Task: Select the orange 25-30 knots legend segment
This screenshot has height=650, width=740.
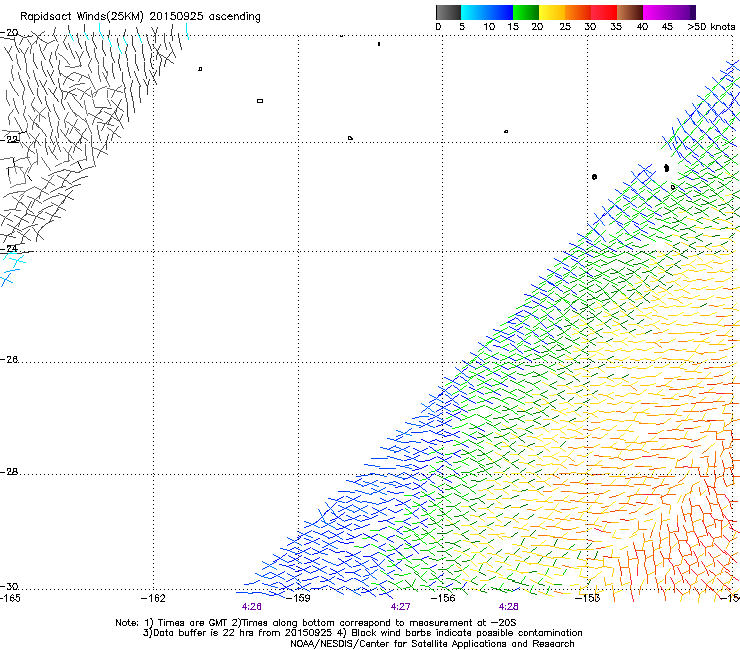Action: (x=578, y=12)
